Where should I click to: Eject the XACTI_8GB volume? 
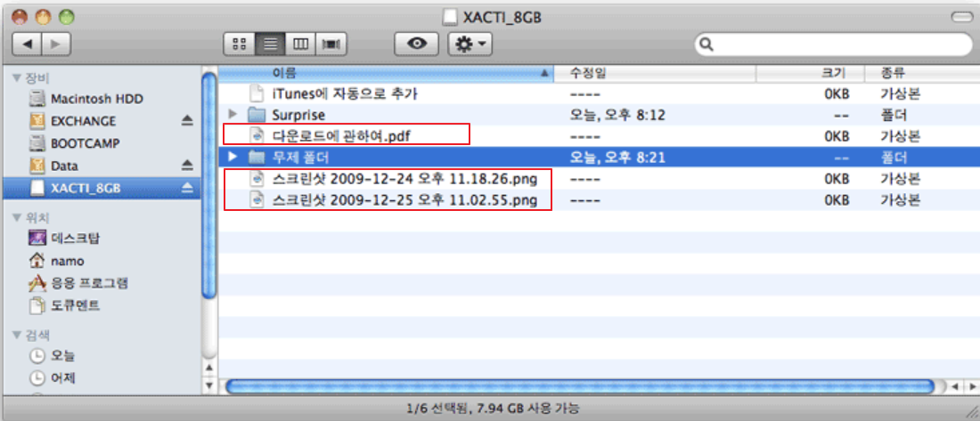coord(187,188)
